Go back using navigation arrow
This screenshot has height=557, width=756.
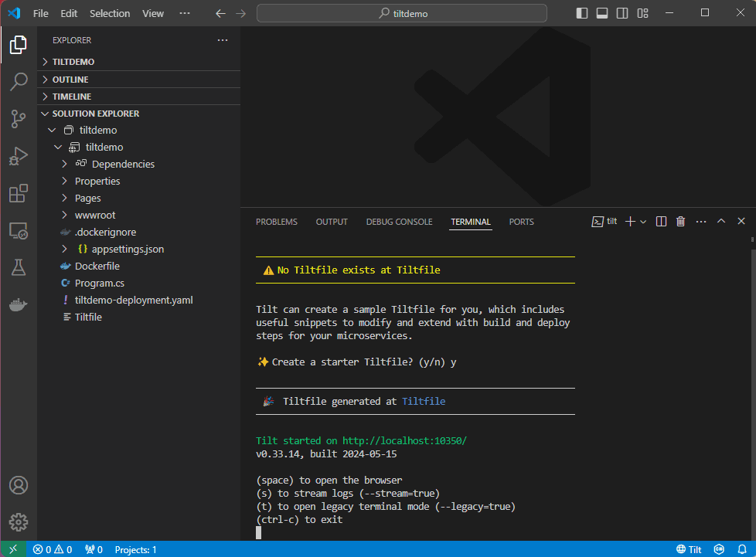pyautogui.click(x=220, y=13)
